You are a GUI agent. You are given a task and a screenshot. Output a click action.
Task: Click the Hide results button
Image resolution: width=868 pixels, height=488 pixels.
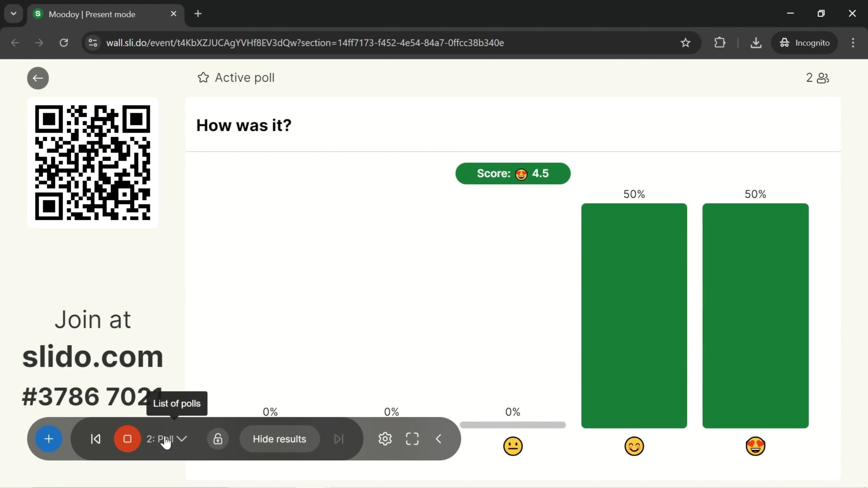pyautogui.click(x=279, y=439)
